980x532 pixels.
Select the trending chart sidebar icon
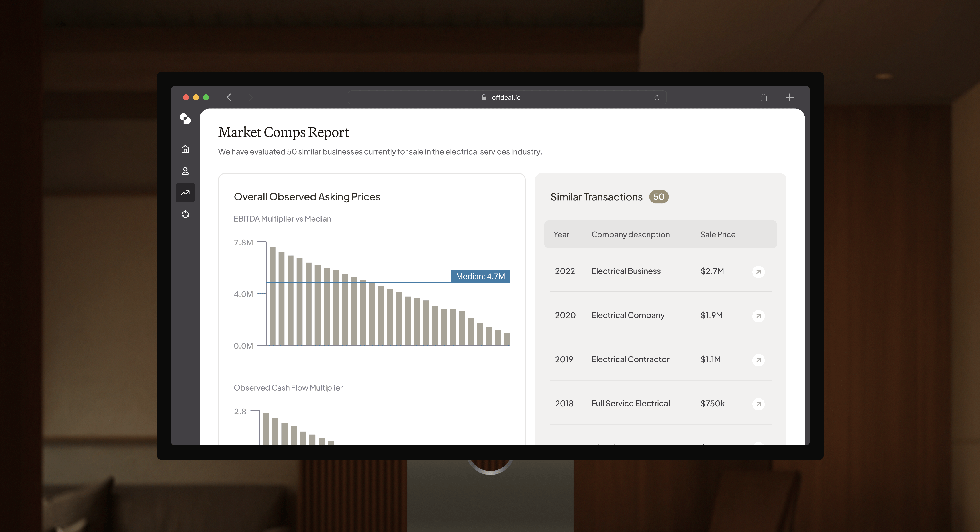click(x=185, y=193)
